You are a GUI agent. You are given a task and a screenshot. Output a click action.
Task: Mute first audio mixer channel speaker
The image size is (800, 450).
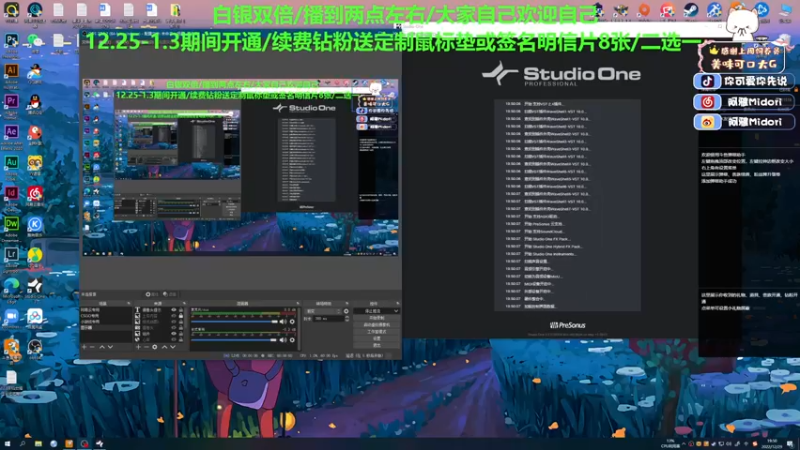click(x=283, y=321)
